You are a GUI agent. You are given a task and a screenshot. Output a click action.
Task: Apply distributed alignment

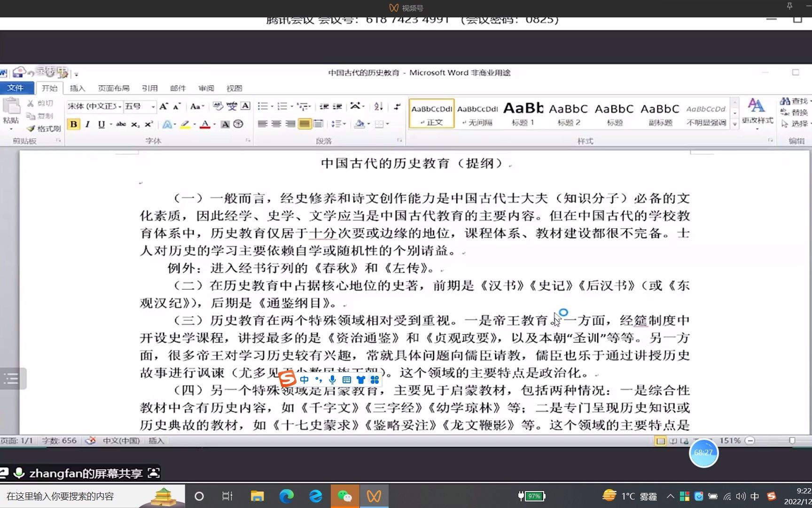click(318, 124)
